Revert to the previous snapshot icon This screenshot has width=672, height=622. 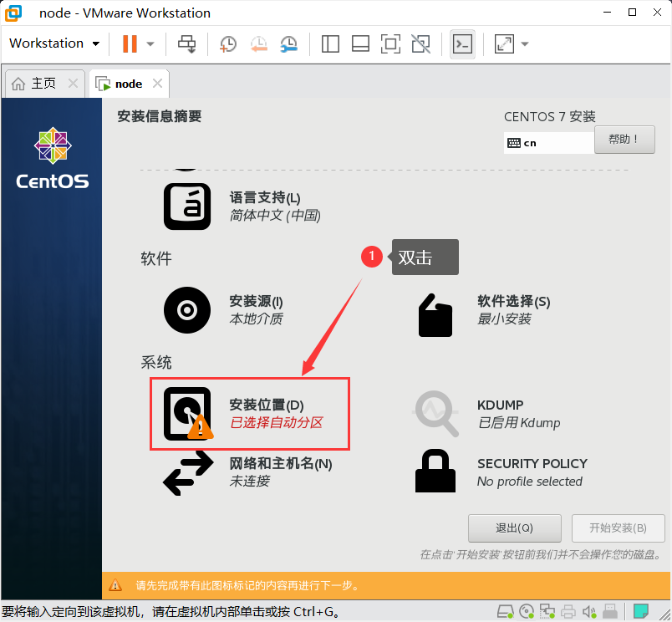tap(259, 43)
